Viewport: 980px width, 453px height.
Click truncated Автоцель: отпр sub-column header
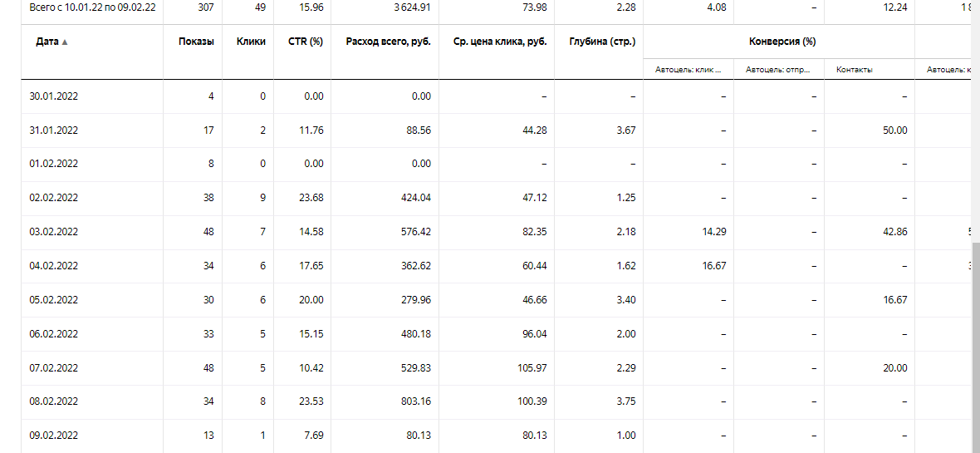click(779, 70)
